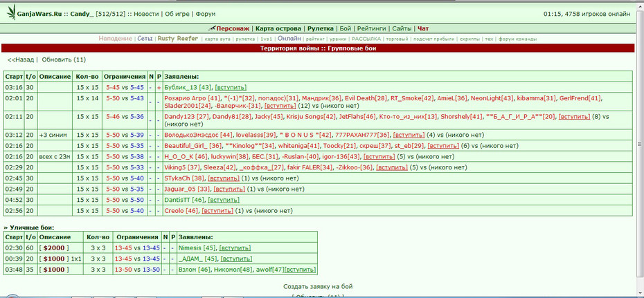Open Rusty Reefer shortcut
The height and width of the screenshot is (298, 644).
(x=177, y=39)
